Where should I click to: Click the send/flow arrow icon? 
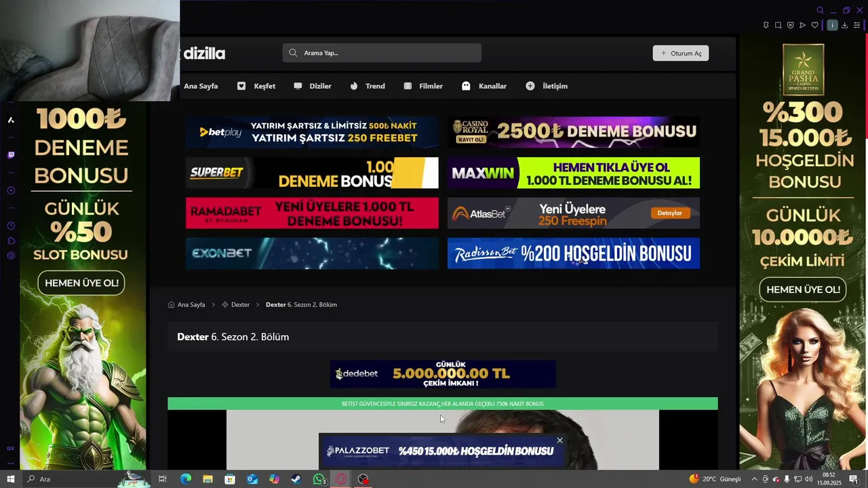coord(802,25)
